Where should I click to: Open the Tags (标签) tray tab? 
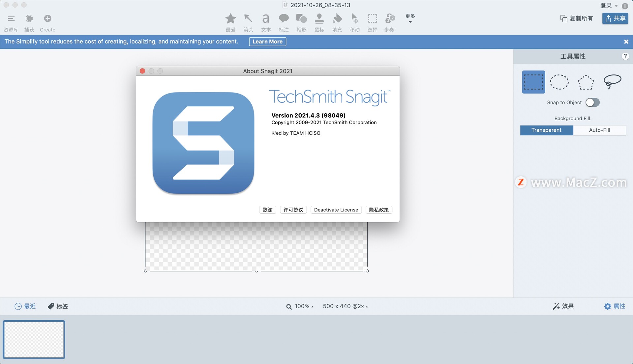pos(58,306)
